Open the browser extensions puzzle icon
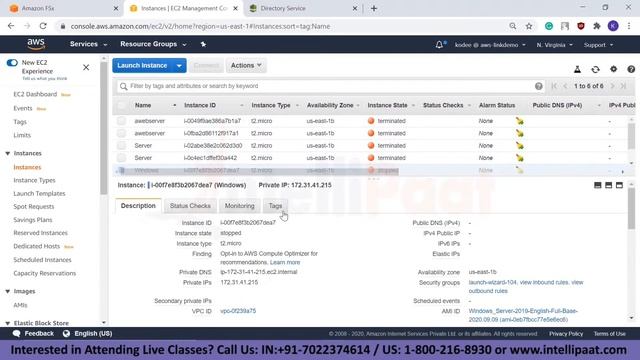The height and width of the screenshot is (360, 640). pyautogui.click(x=597, y=26)
